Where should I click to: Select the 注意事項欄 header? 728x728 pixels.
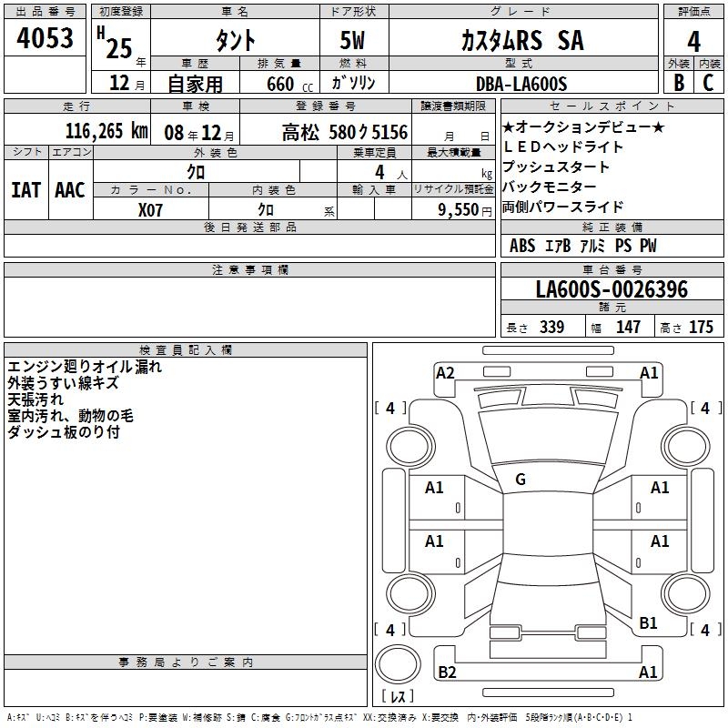(249, 269)
